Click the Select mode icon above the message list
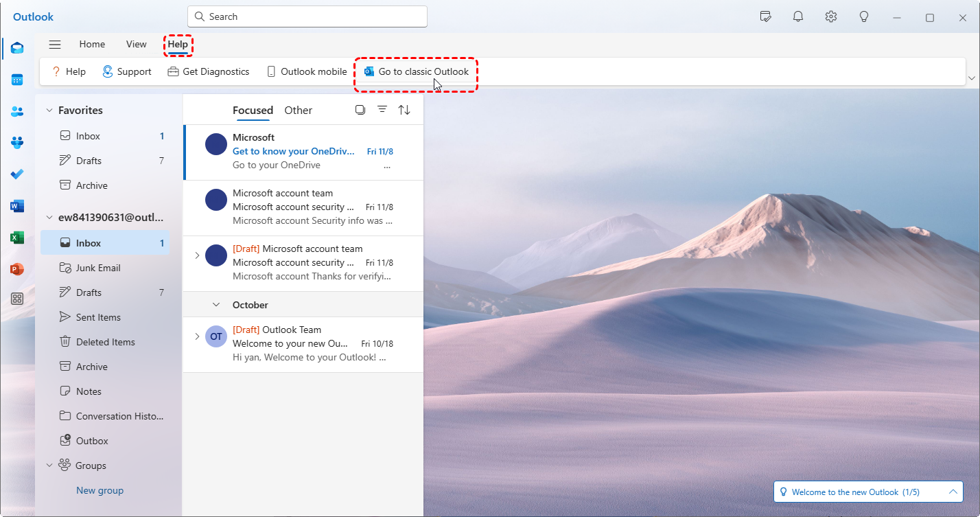 [x=360, y=110]
